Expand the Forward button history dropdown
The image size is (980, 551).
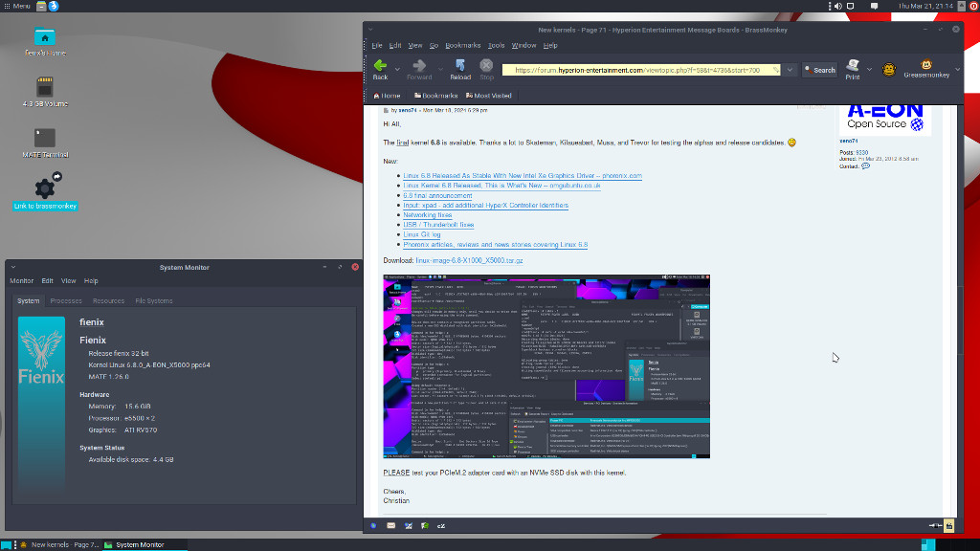(x=440, y=69)
